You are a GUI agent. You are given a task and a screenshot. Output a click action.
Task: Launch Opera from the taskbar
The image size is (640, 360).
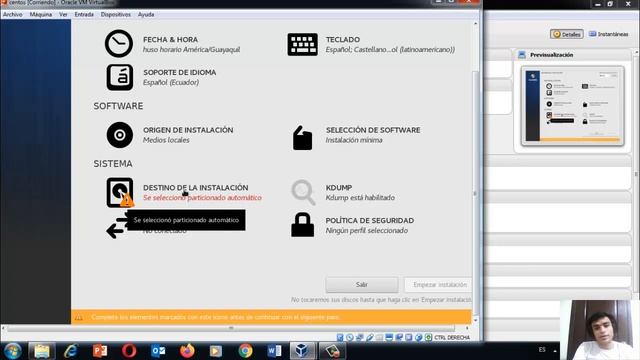(129, 351)
